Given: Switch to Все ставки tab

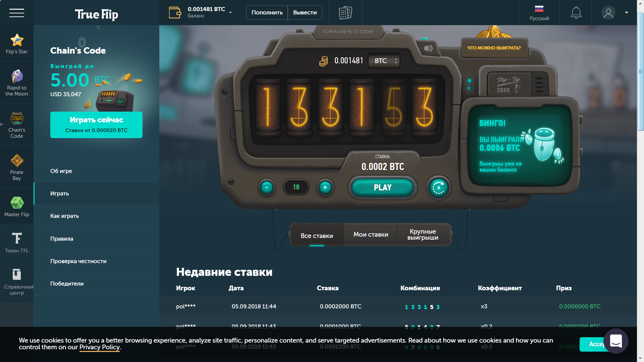Looking at the screenshot, I should pyautogui.click(x=317, y=235).
